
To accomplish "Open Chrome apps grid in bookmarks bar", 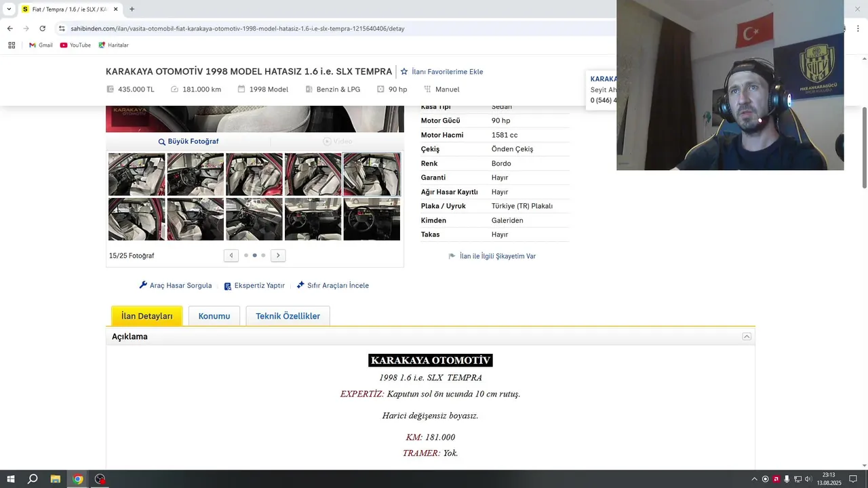I will pyautogui.click(x=12, y=45).
